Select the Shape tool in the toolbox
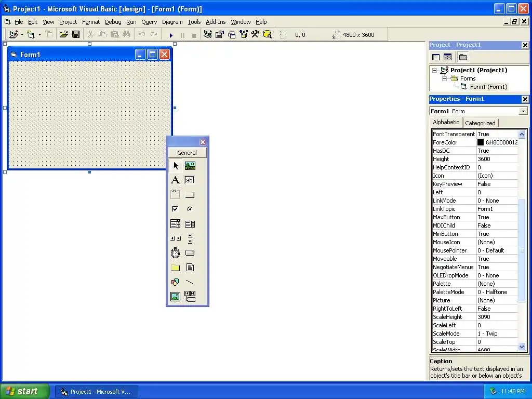Screen dimensions: 532x399 coord(176,282)
